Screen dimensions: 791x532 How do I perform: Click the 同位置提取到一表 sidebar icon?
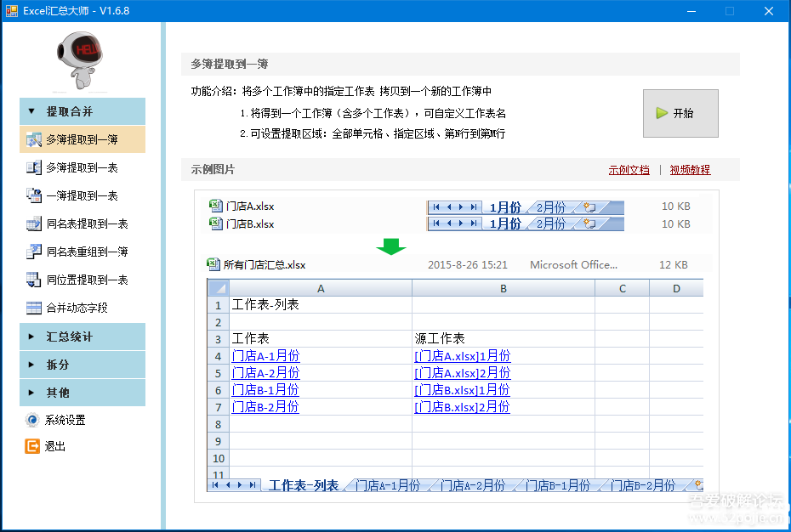pyautogui.click(x=34, y=280)
